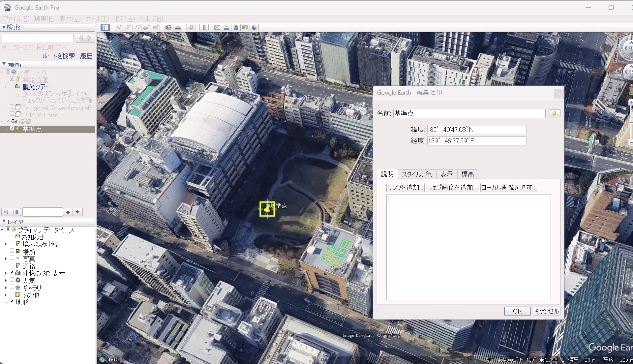Expand the ギャラリー layer node

coord(6,288)
